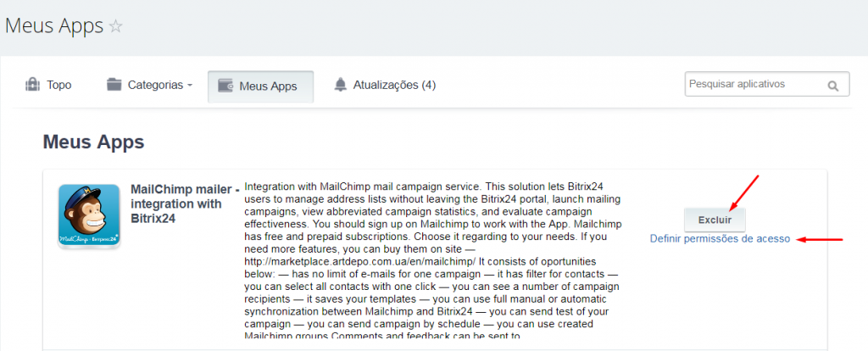
Task: Click the marketplace.artdepo.com.ua URL in the description
Action: pyautogui.click(x=359, y=261)
